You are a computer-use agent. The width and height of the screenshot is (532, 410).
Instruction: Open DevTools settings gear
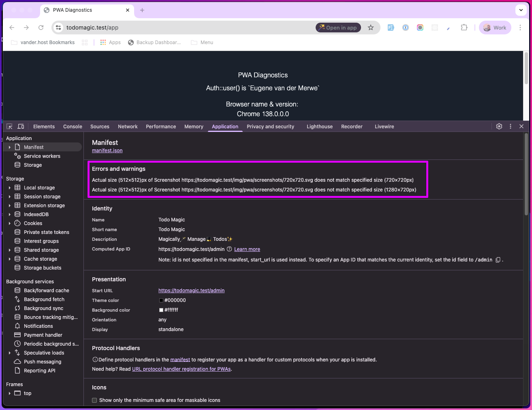coord(499,126)
